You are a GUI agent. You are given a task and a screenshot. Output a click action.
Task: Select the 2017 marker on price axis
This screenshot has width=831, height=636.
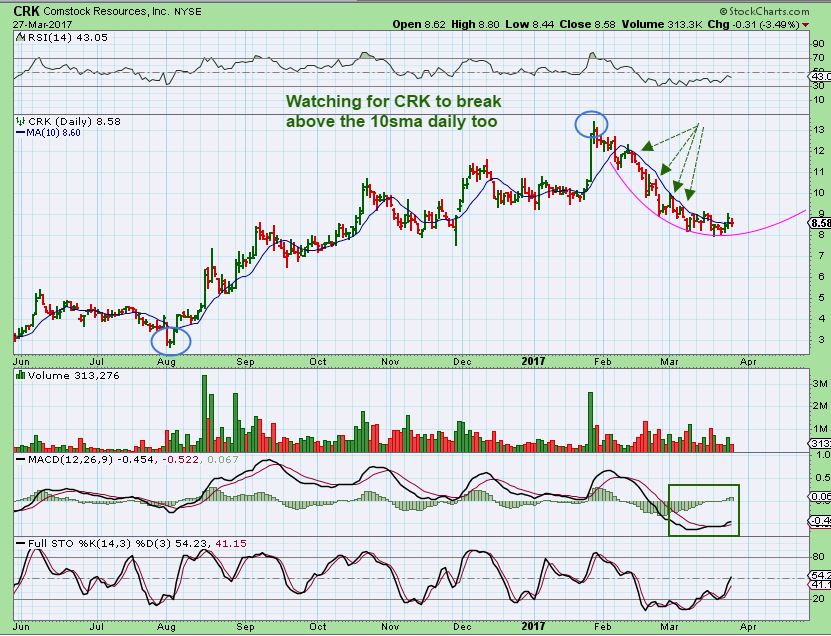[532, 361]
